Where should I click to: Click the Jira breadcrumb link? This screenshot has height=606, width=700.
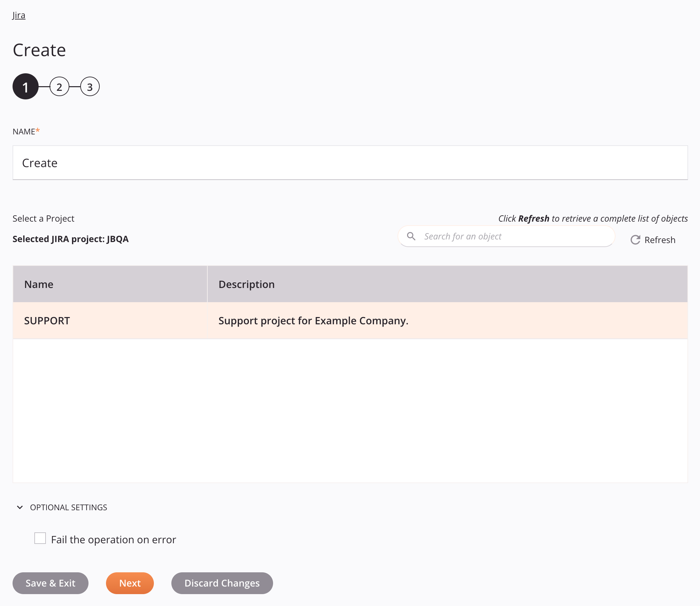(18, 15)
